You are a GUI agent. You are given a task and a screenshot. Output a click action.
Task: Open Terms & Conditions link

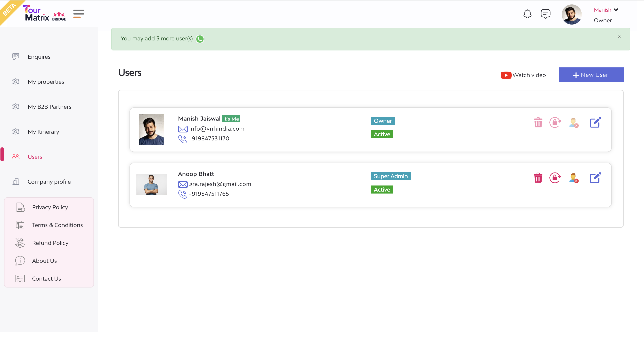coord(57,225)
